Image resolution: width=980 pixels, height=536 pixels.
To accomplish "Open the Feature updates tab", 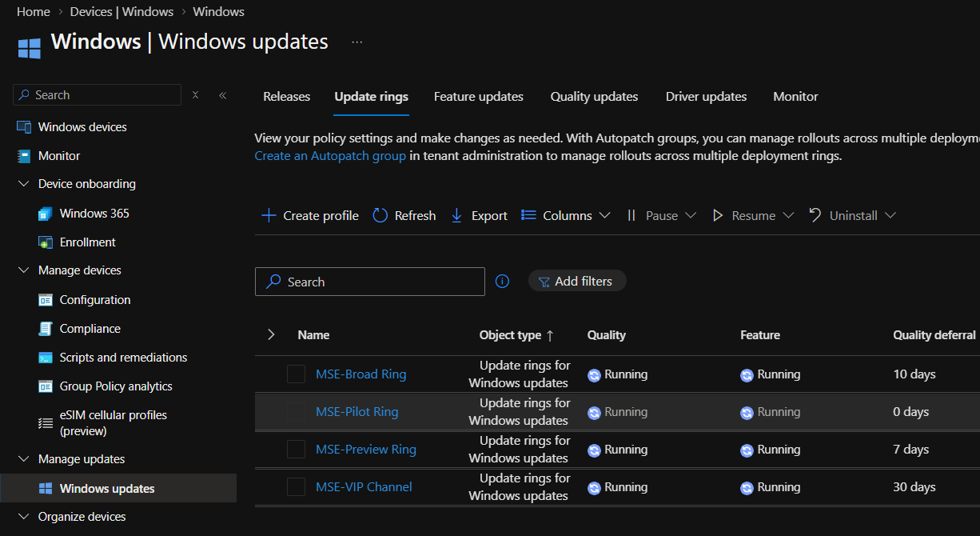I will click(x=478, y=96).
